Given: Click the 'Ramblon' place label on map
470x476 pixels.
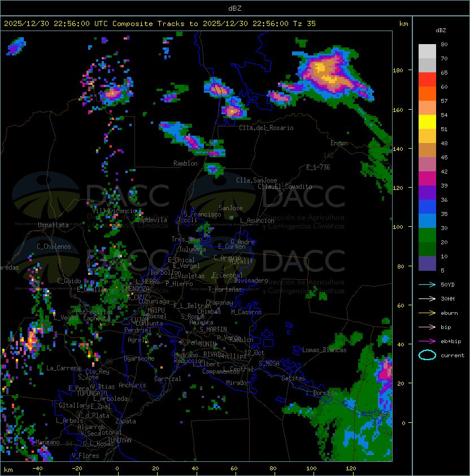Looking at the screenshot, I should (x=185, y=163).
